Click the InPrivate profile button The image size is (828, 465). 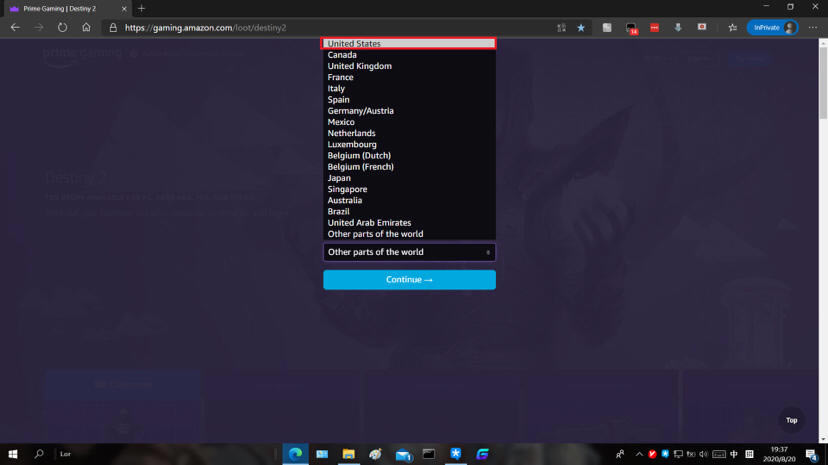pyautogui.click(x=772, y=27)
